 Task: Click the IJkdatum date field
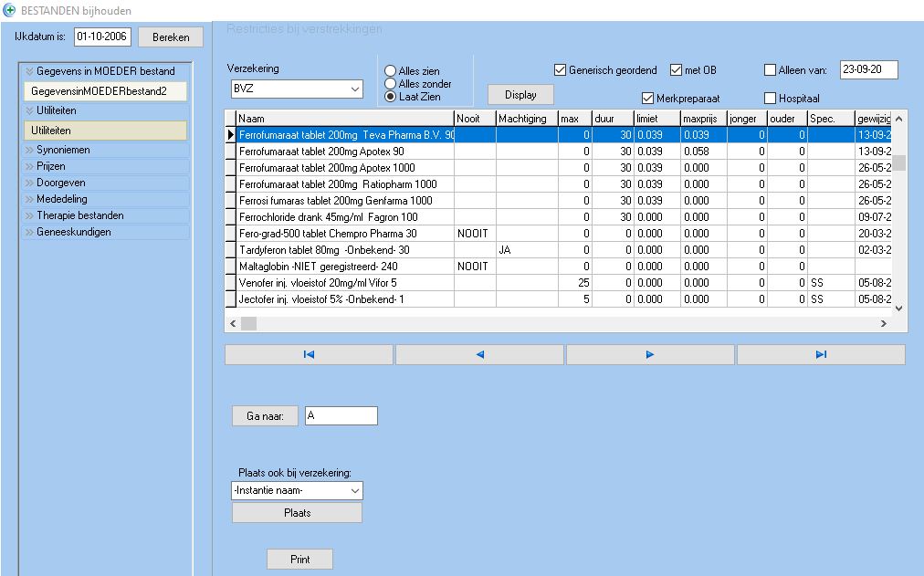[102, 37]
